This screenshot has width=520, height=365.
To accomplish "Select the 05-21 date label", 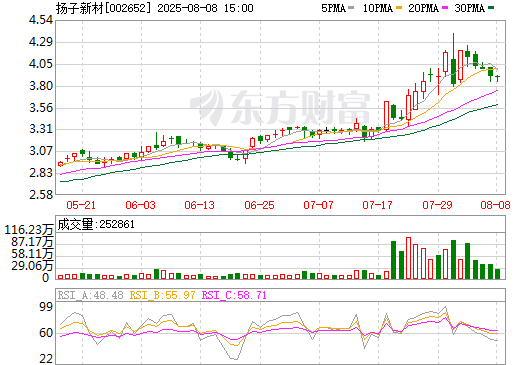I will click(81, 205).
